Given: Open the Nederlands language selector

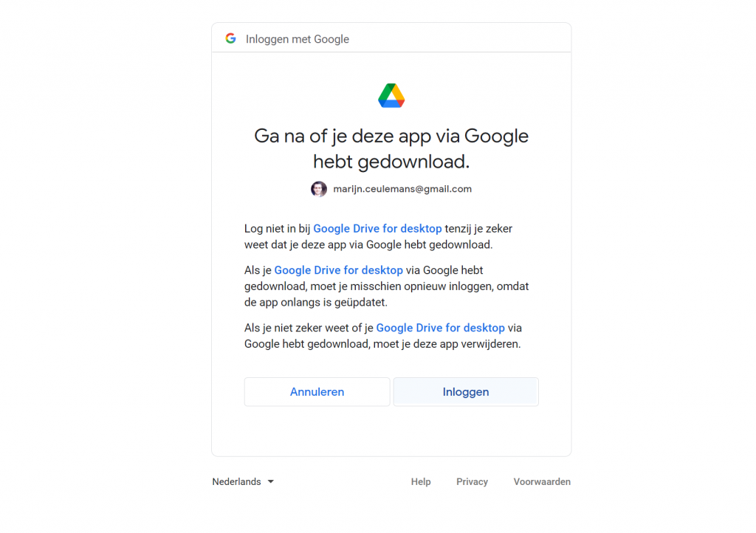Looking at the screenshot, I should pos(243,481).
